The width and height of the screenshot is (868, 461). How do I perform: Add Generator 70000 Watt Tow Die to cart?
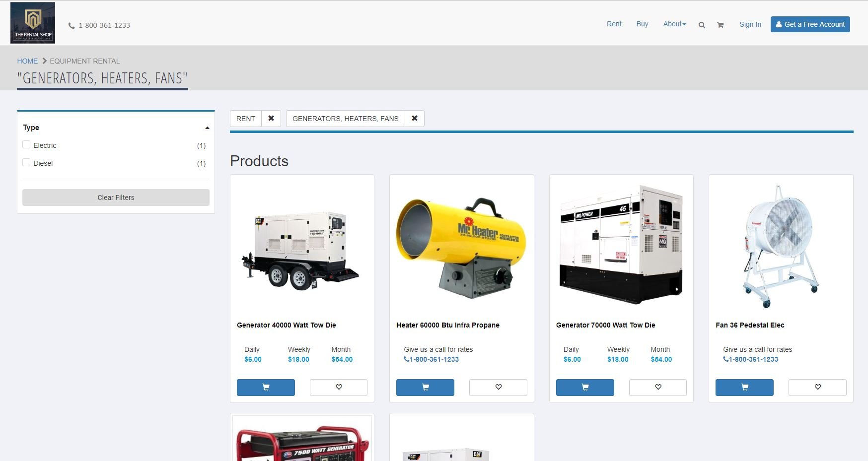pos(585,388)
